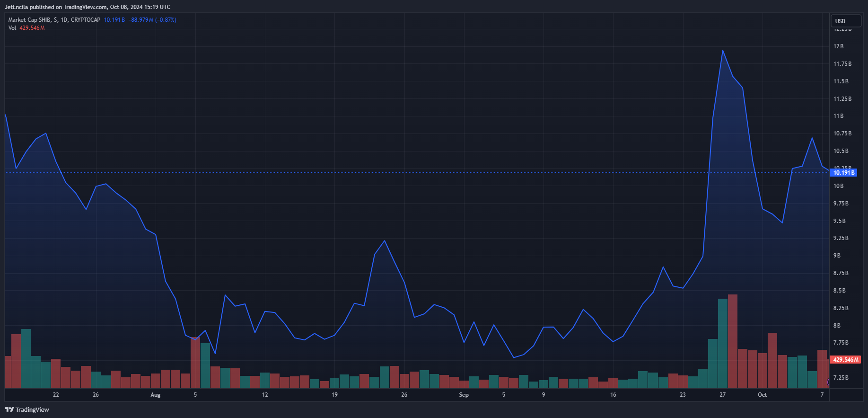Click the 10.191 B value in the legend

pos(114,20)
